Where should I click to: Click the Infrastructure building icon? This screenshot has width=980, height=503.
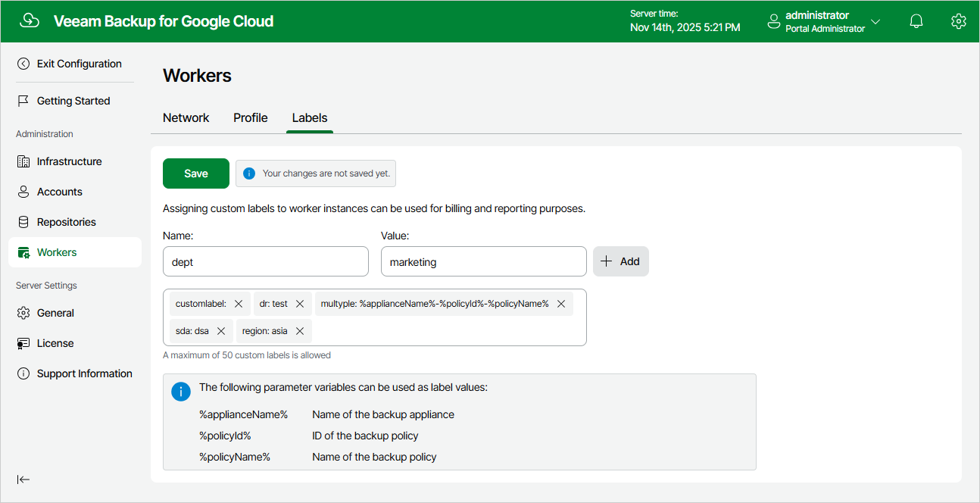(x=23, y=161)
